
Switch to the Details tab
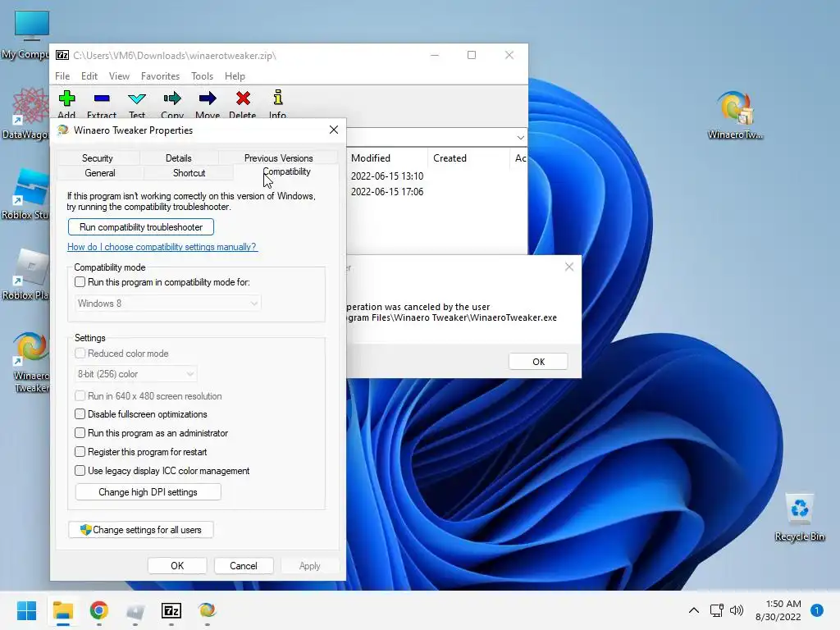tap(178, 158)
